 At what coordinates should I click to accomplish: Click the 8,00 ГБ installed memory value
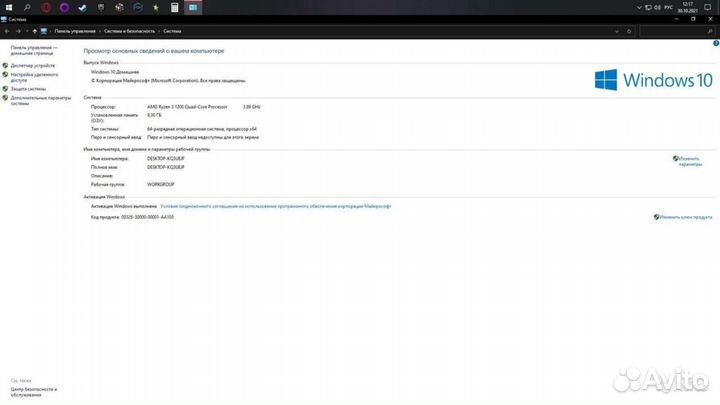[154, 115]
